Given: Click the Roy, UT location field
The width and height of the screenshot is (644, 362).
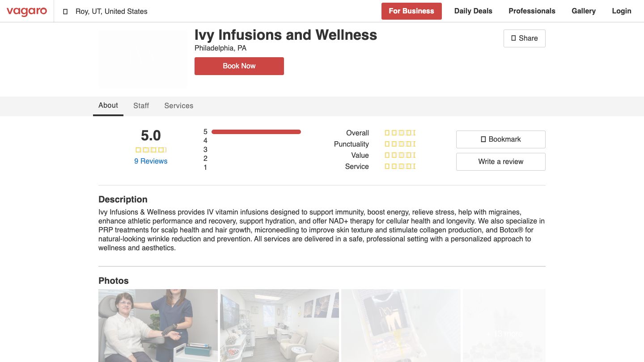Looking at the screenshot, I should [x=111, y=11].
